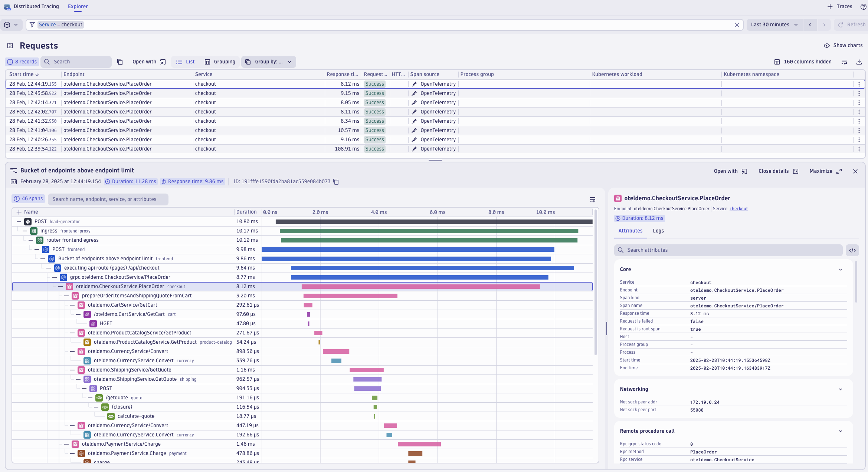The height and width of the screenshot is (472, 868).
Task: Select the Explorer tab
Action: coord(78,6)
